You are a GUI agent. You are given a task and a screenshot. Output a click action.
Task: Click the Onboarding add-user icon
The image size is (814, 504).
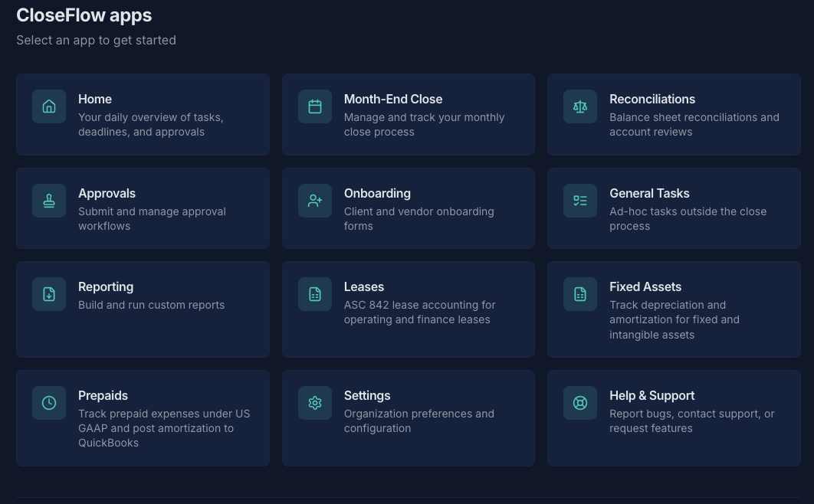tap(314, 201)
